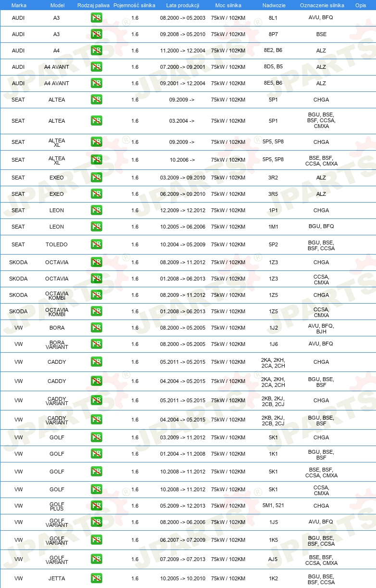Select production years 11.2000 -> 12.2004

pos(183,51)
